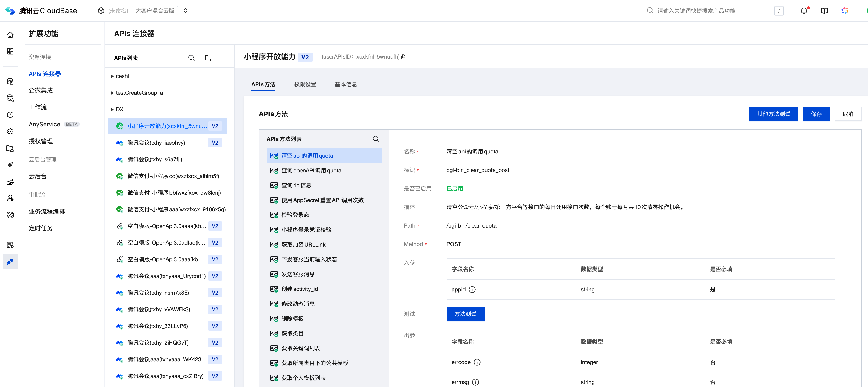868x387 pixels.
Task: Expand the testCreateGroup_a group
Action: tap(112, 93)
